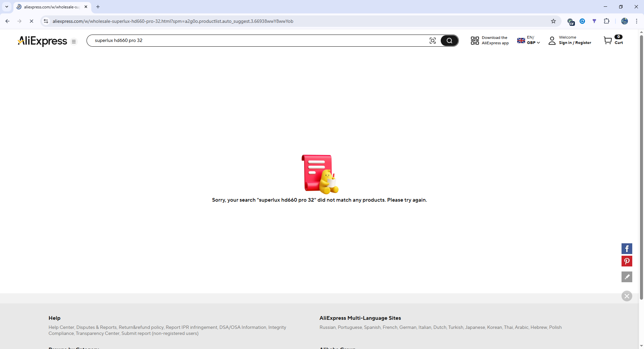Switch to the Spanish language site
This screenshot has width=644, height=349.
click(x=372, y=327)
